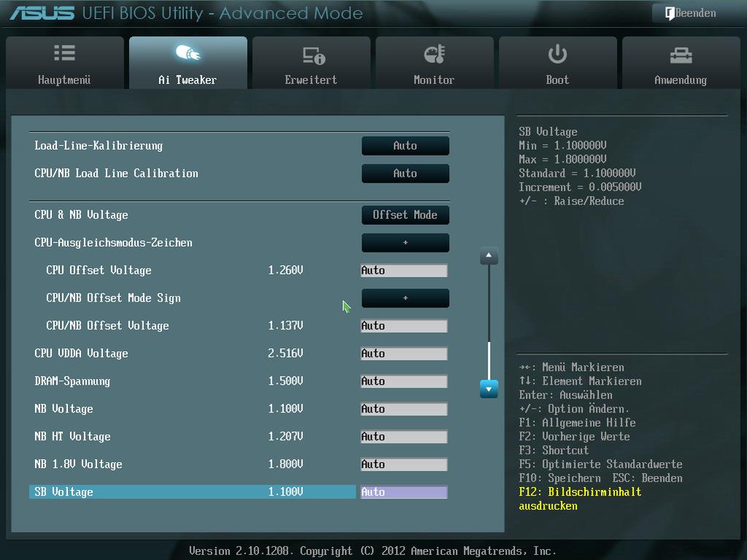Viewport: 747px width, 560px height.
Task: Click the scroll up arrow icon
Action: click(x=489, y=256)
